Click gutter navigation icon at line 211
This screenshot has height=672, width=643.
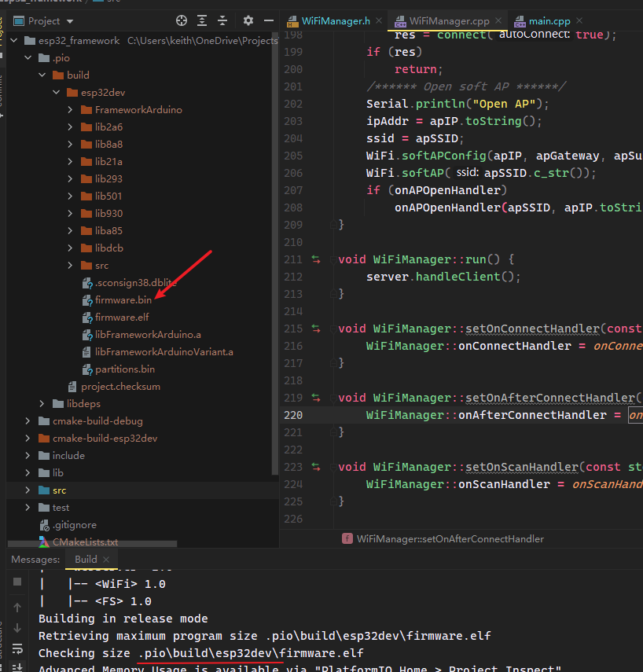pyautogui.click(x=316, y=259)
